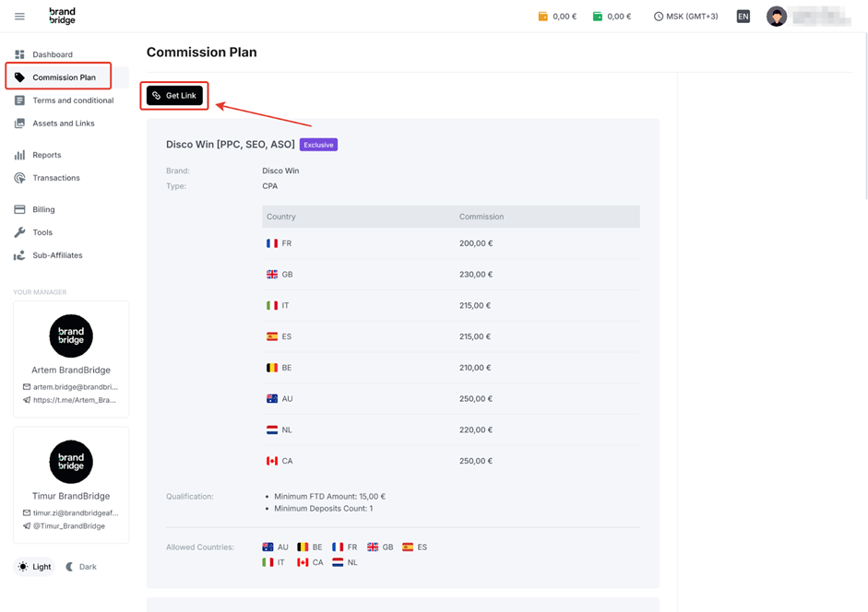Click the brand bridge logo in header
Viewport: 868px width, 612px height.
click(x=62, y=16)
